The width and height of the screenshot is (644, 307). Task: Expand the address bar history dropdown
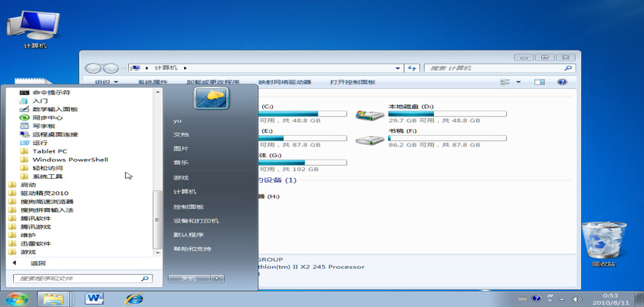click(x=398, y=68)
